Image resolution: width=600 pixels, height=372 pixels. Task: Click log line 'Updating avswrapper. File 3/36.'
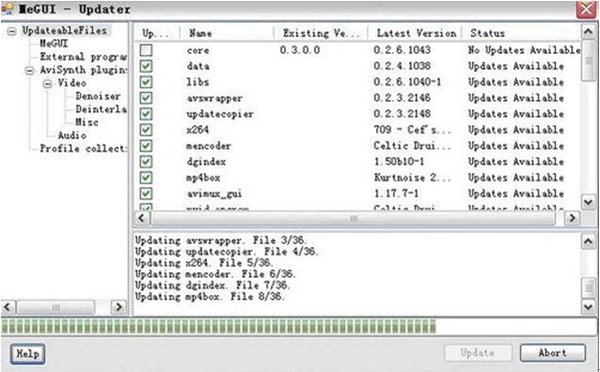[x=221, y=241]
